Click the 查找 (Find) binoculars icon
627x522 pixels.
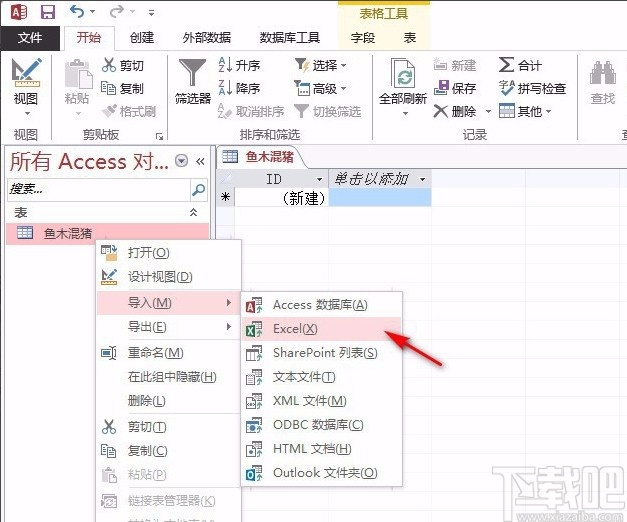[x=603, y=72]
